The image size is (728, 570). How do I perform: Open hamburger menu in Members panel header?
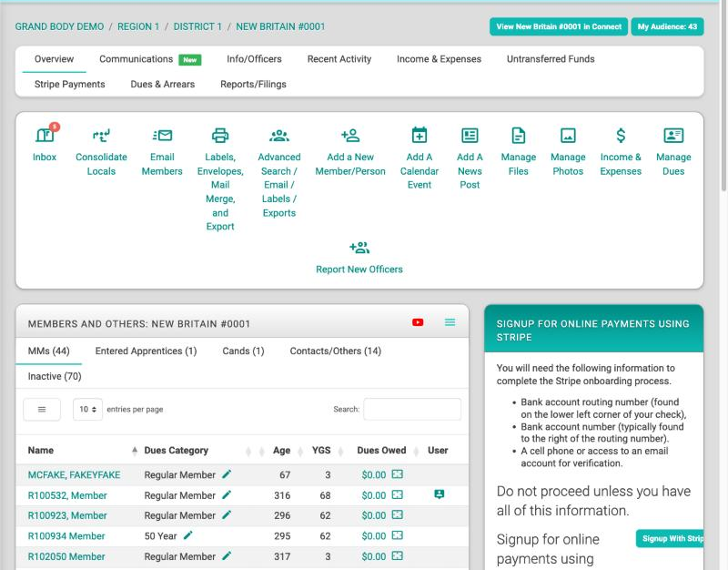pyautogui.click(x=450, y=322)
